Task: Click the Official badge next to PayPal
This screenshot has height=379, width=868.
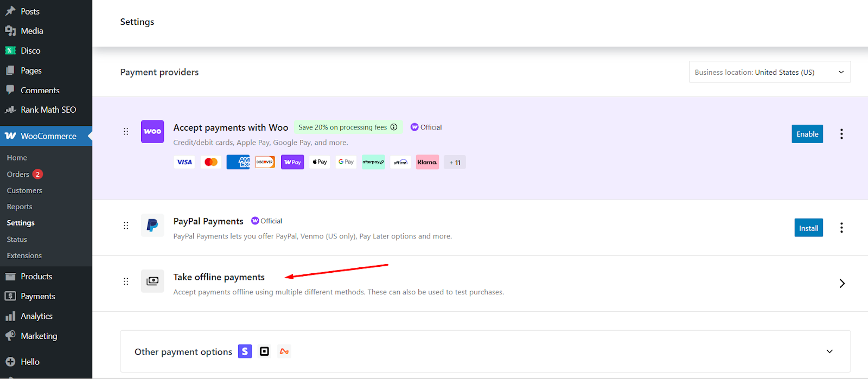Action: tap(266, 221)
